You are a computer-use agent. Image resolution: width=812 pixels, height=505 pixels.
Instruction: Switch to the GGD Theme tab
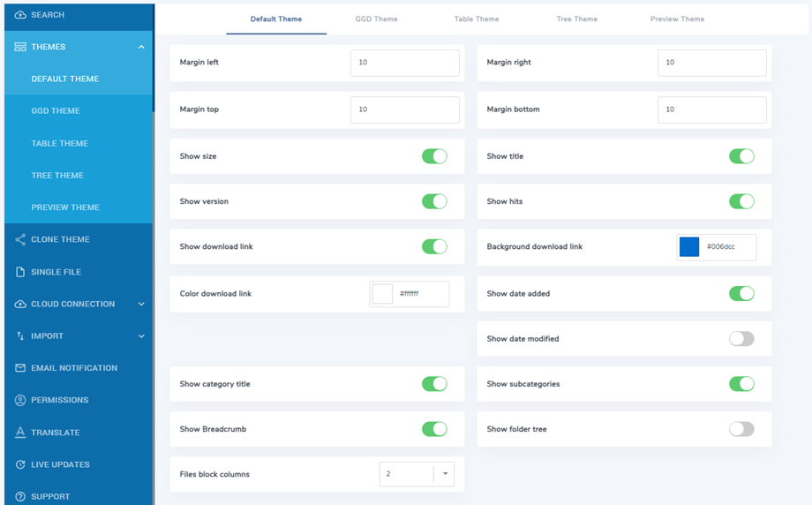click(x=376, y=19)
